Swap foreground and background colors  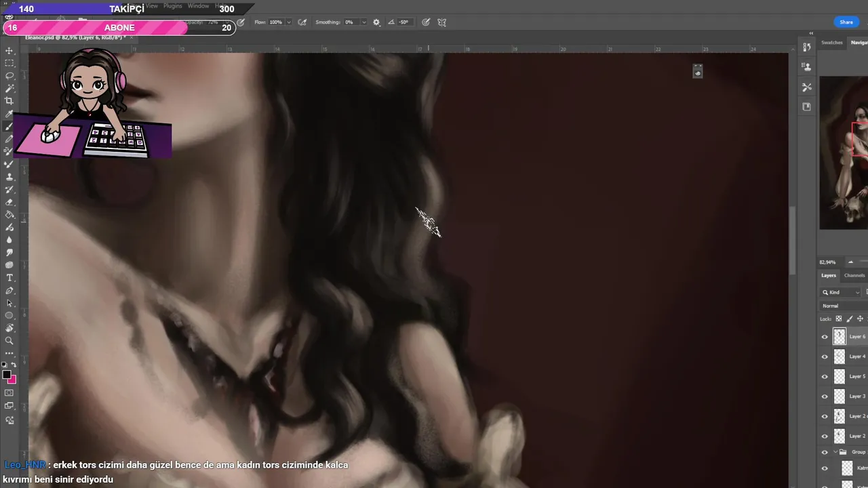point(14,365)
